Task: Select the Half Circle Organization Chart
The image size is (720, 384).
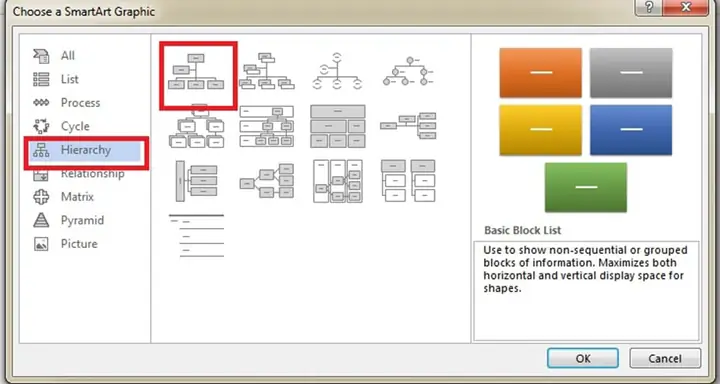Action: pos(338,71)
